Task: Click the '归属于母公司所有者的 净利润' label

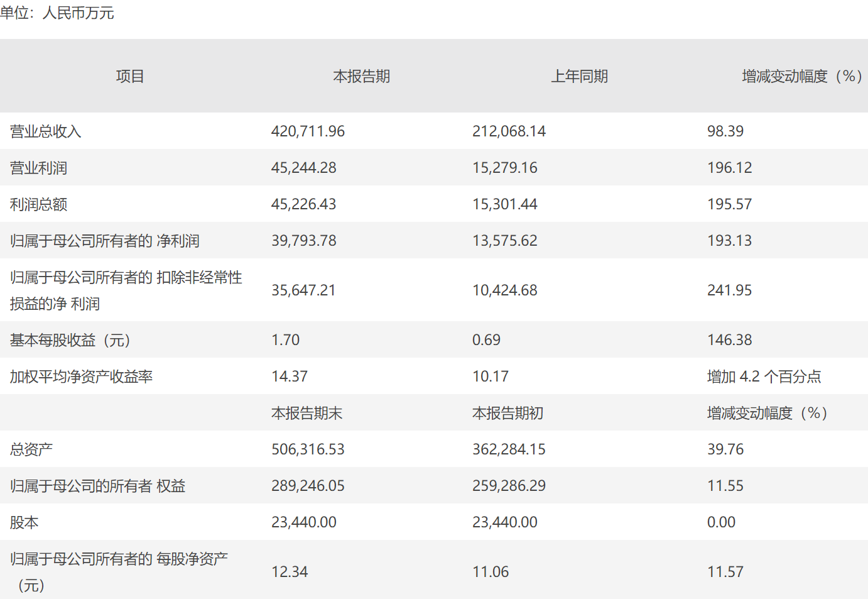Action: [104, 241]
